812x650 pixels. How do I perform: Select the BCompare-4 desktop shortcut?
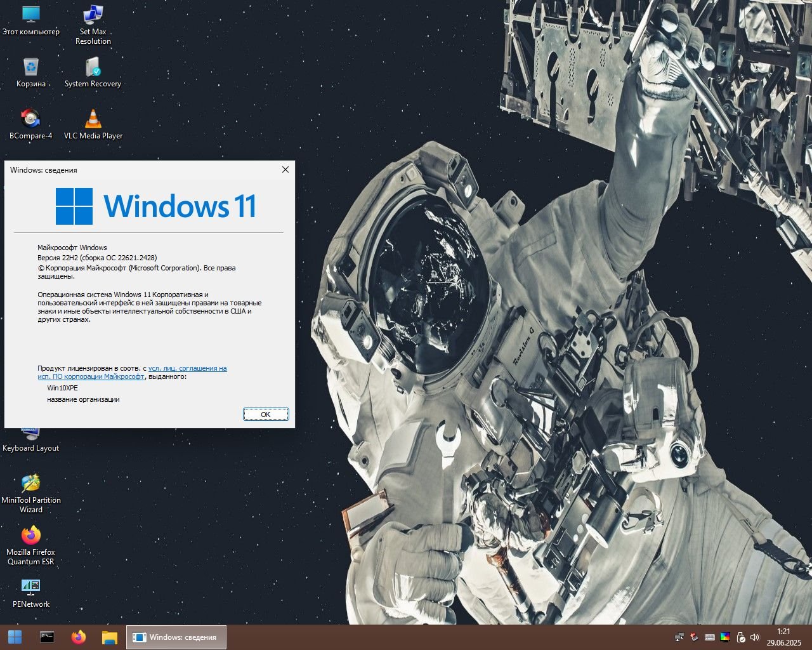30,119
